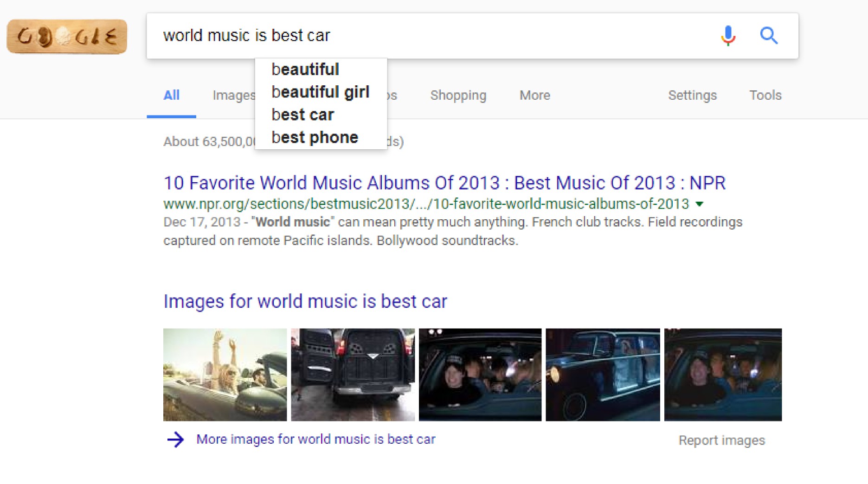
Task: Click the blue magnifying glass search icon
Action: coord(769,35)
